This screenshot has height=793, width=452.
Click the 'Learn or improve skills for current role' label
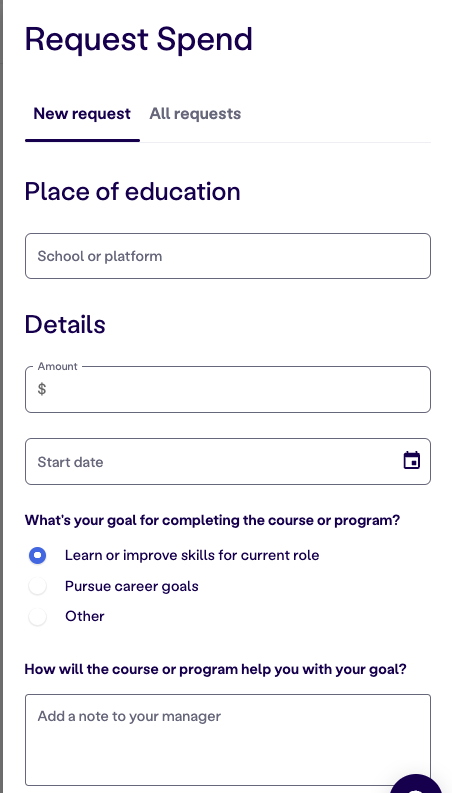(x=192, y=555)
